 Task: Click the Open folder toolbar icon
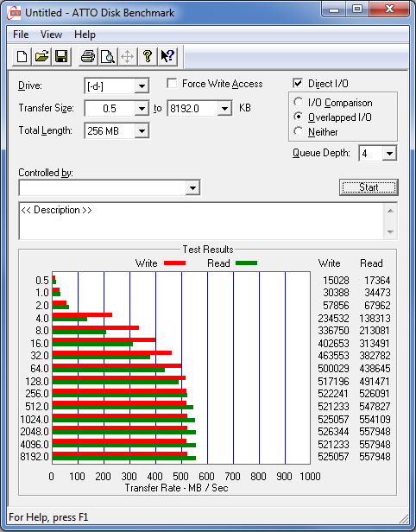click(41, 56)
